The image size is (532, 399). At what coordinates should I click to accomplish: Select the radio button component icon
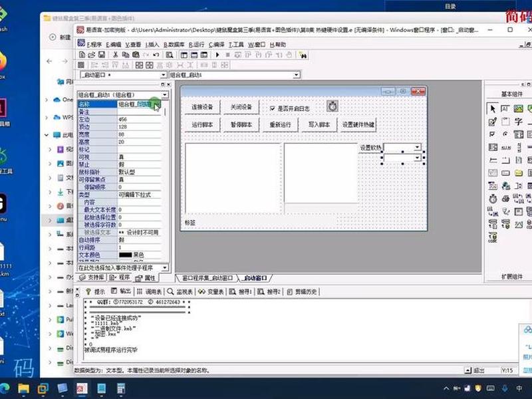click(x=505, y=134)
